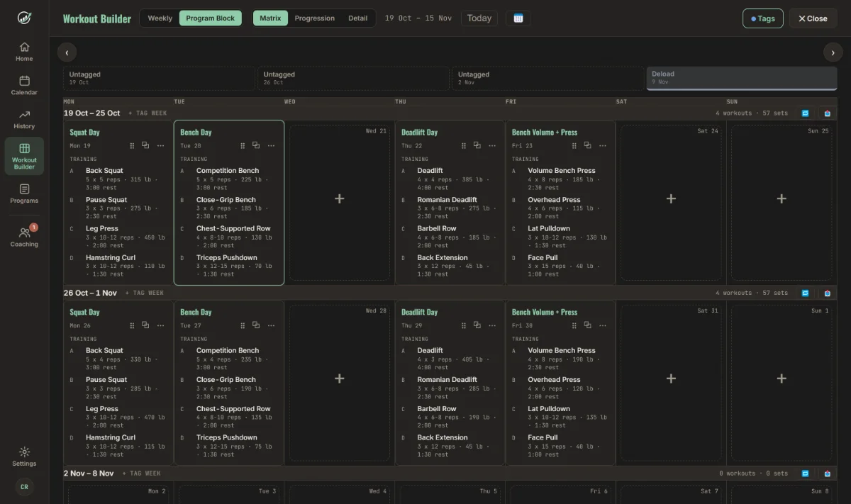Click export icon for 19 Oct – 25 Oct week
The image size is (851, 504).
coord(827,113)
